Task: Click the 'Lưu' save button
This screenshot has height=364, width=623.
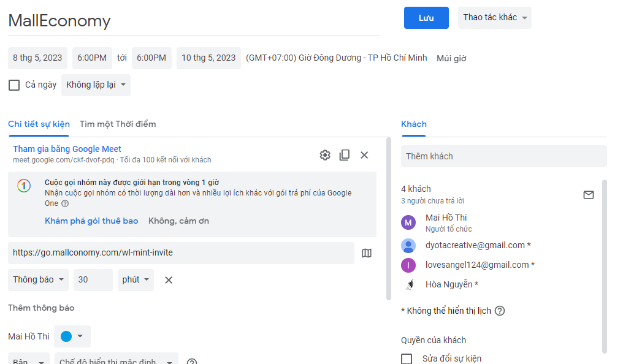Action: pos(426,18)
